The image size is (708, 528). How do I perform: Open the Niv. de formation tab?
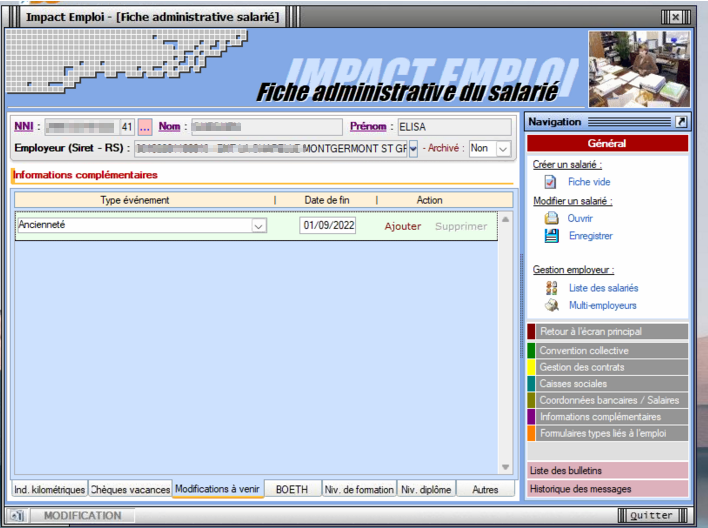[x=358, y=490]
